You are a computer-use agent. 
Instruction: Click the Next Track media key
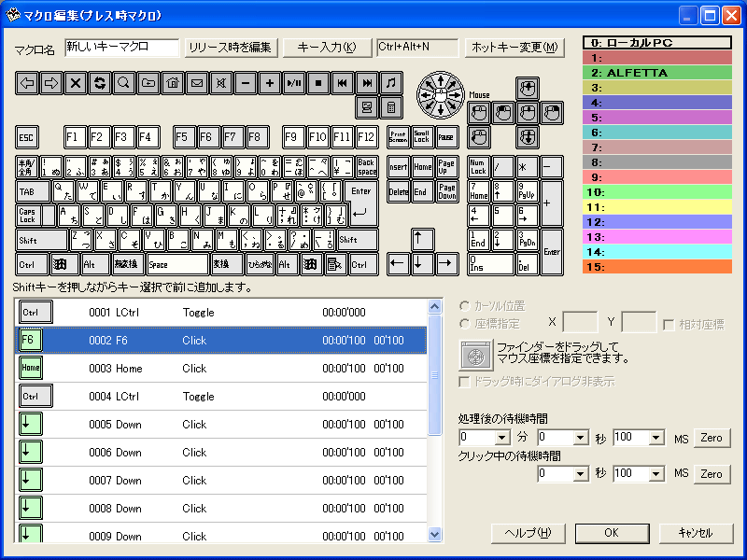click(367, 83)
